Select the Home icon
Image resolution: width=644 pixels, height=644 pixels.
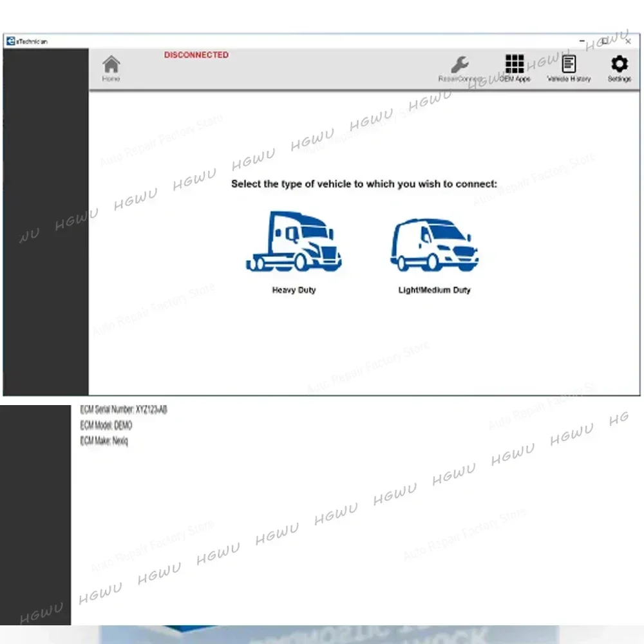110,65
